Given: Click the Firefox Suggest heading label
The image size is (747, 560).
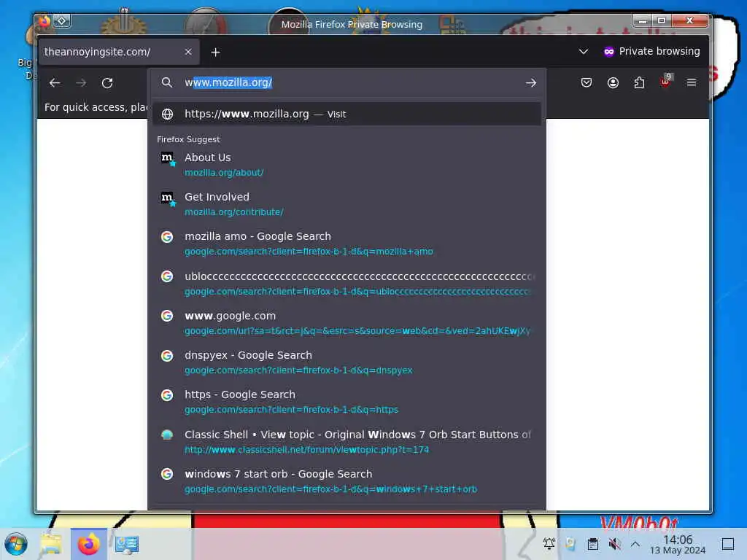Looking at the screenshot, I should tap(188, 139).
